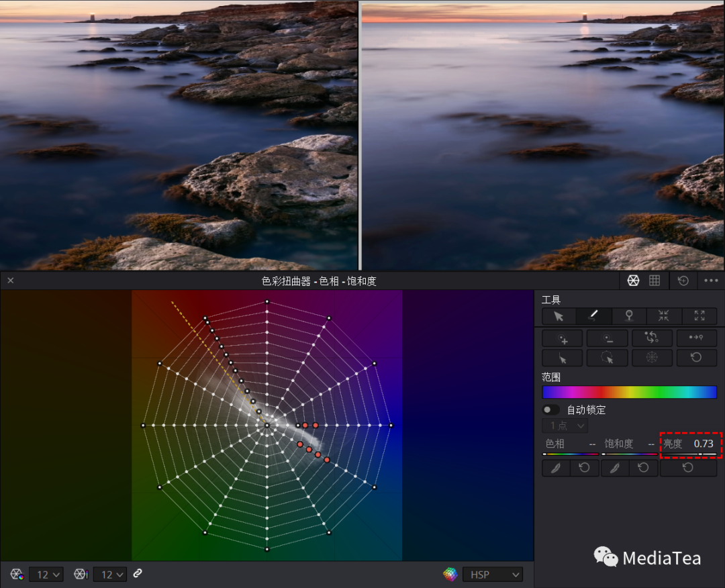Click the add point button
Screen dimensions: 725x588
(x=563, y=338)
